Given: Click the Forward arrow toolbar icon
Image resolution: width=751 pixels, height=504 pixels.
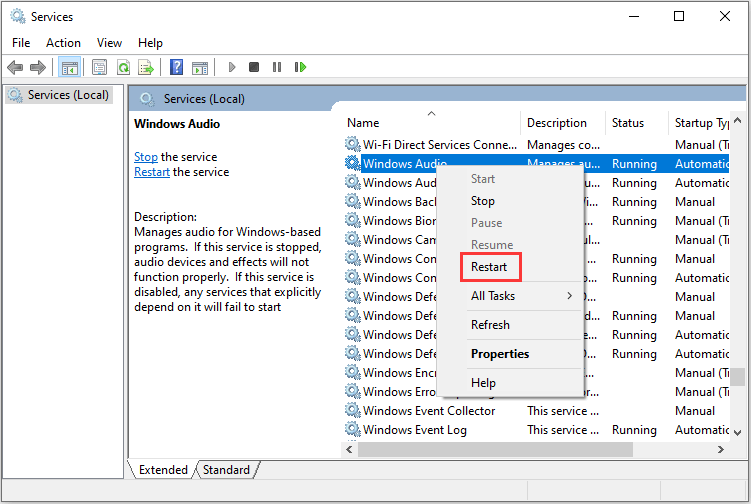Looking at the screenshot, I should [x=38, y=67].
